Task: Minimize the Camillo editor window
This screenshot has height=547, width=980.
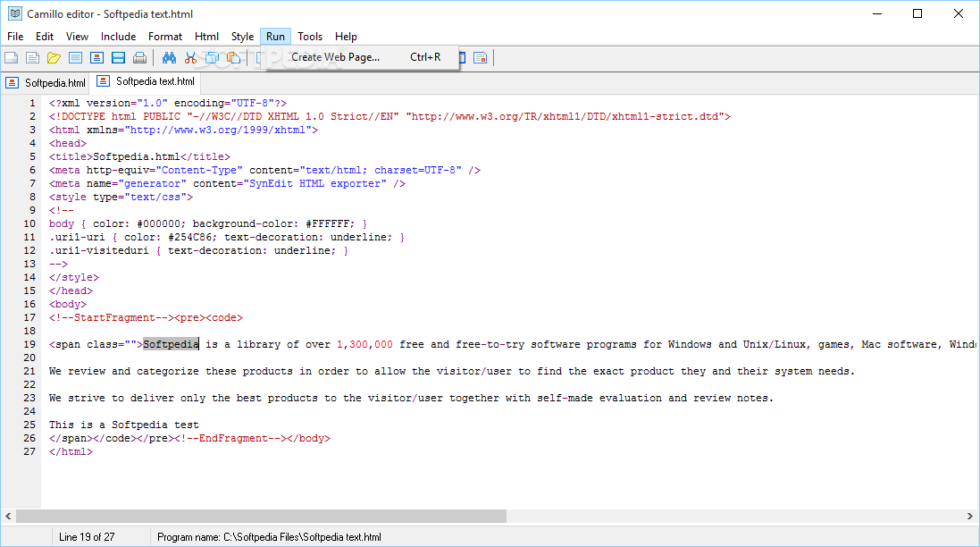Action: click(877, 13)
